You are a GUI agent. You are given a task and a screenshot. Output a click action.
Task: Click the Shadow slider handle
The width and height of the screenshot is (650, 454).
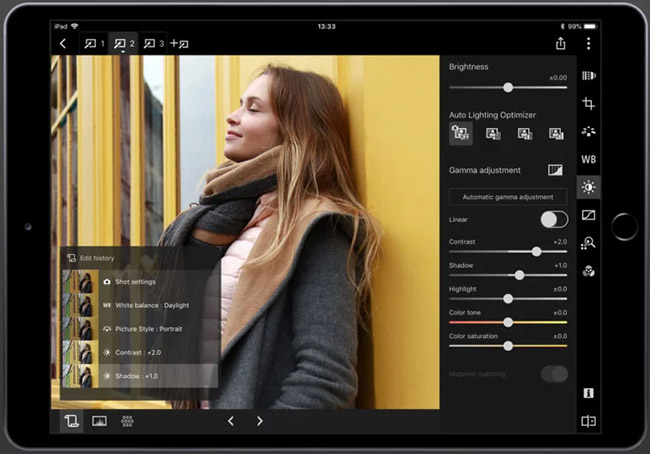(x=519, y=275)
